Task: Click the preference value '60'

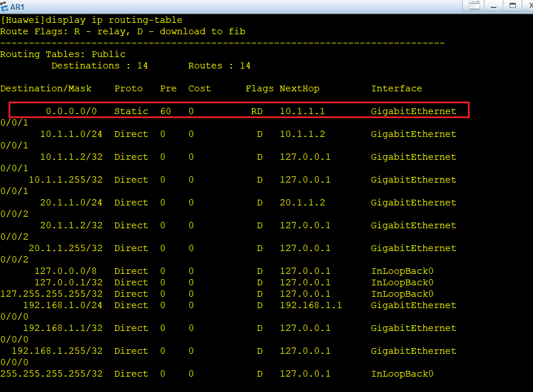Action: point(165,111)
